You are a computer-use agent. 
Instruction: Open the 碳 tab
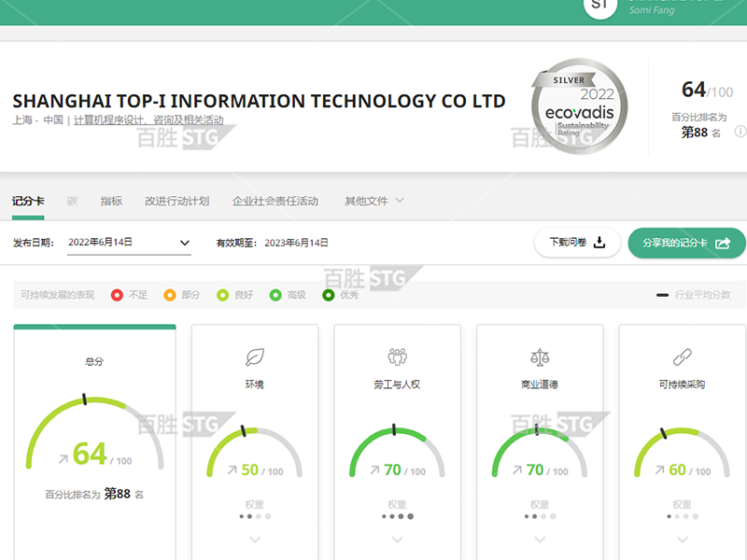click(x=73, y=201)
